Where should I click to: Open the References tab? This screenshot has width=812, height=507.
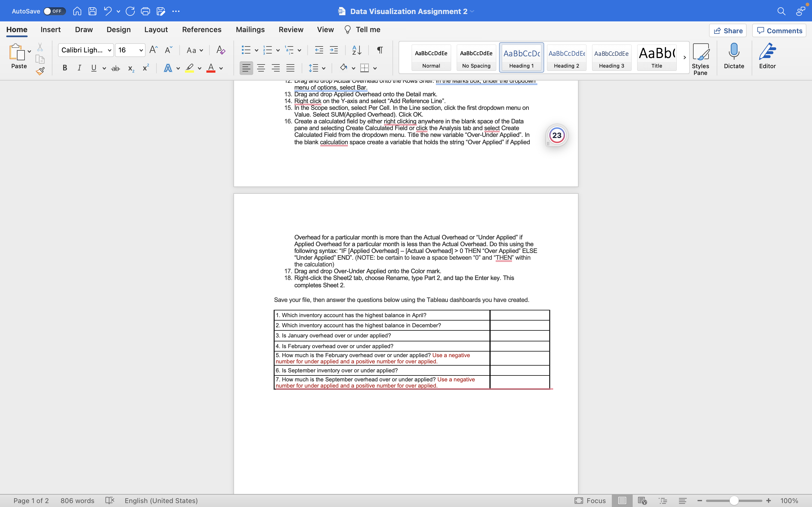[x=202, y=30]
